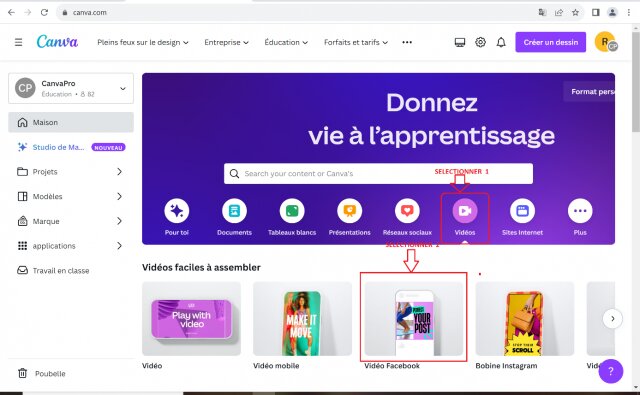Bookmark page with the star icon
The image size is (640, 395).
576,12
